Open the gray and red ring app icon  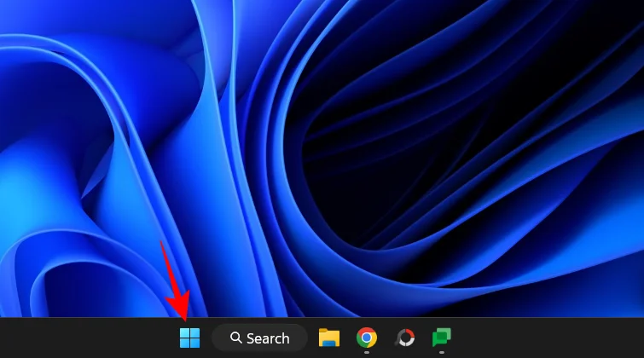pos(405,338)
